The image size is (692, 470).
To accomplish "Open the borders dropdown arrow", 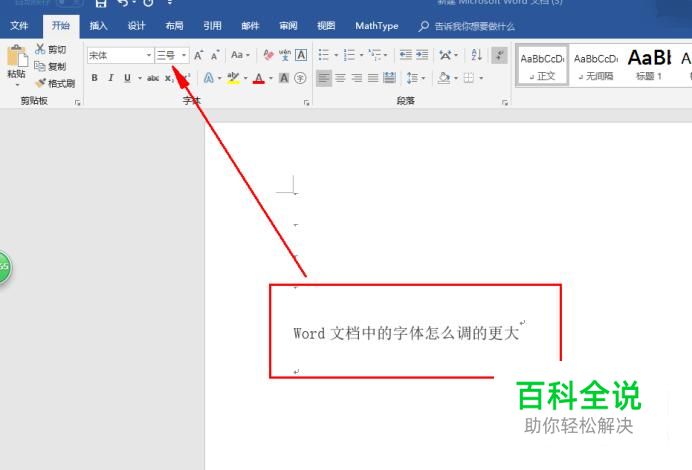I will point(481,78).
